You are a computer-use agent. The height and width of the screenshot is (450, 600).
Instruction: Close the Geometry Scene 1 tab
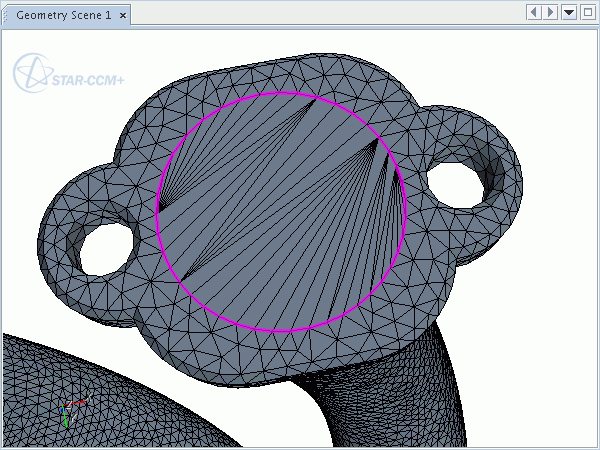123,14
